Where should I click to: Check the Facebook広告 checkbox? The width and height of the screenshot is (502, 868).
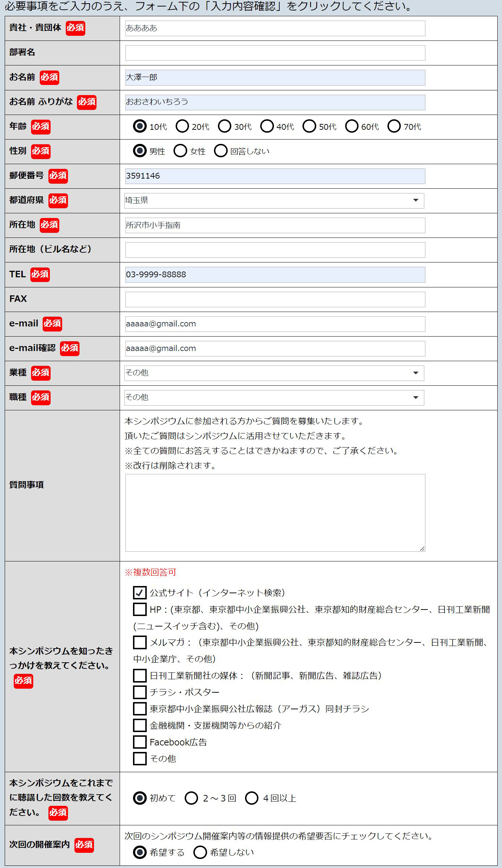pyautogui.click(x=140, y=742)
